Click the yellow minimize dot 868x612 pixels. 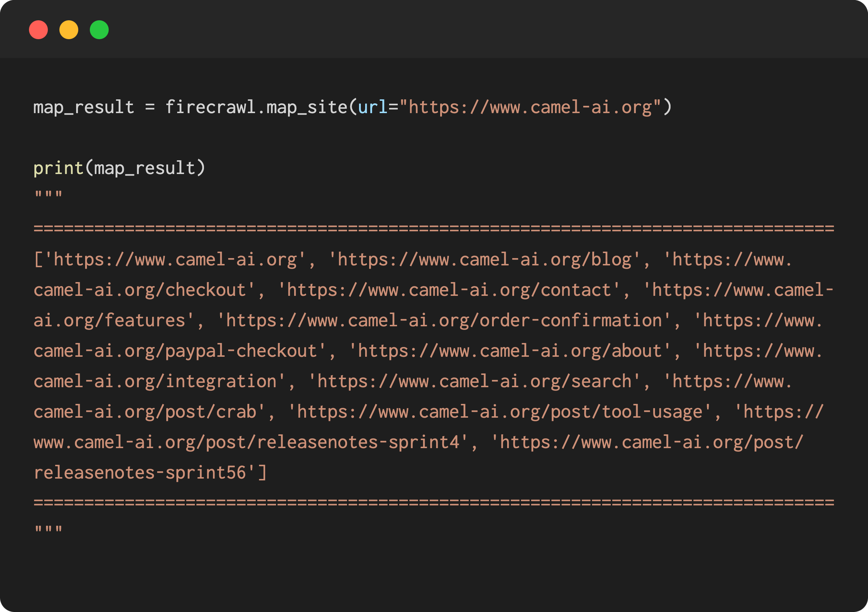point(69,30)
